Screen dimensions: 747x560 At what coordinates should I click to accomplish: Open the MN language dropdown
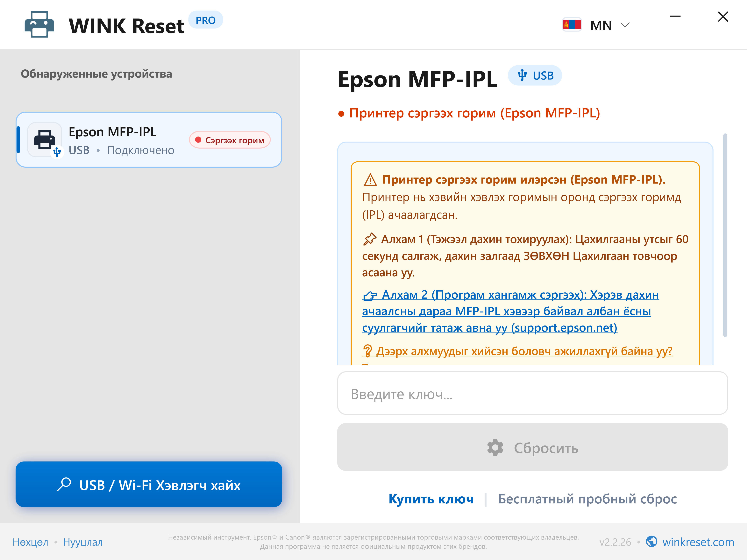[596, 25]
